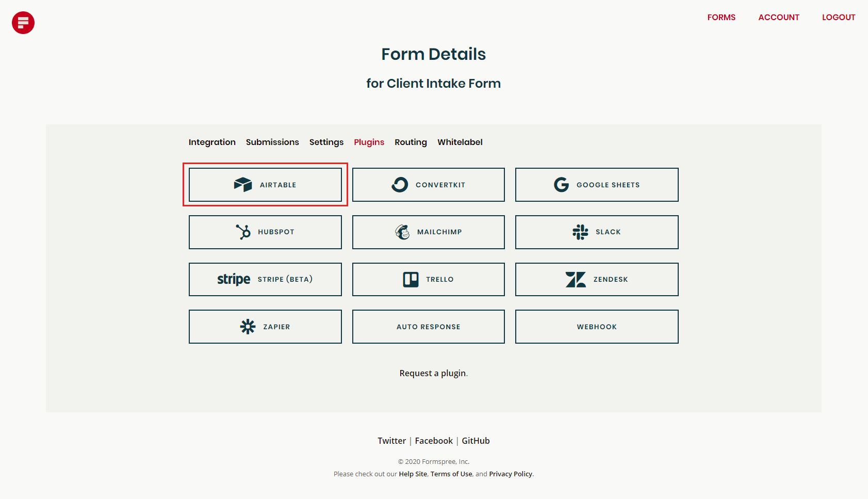The height and width of the screenshot is (499, 868).
Task: Switch to the Routing tab
Action: tap(411, 142)
